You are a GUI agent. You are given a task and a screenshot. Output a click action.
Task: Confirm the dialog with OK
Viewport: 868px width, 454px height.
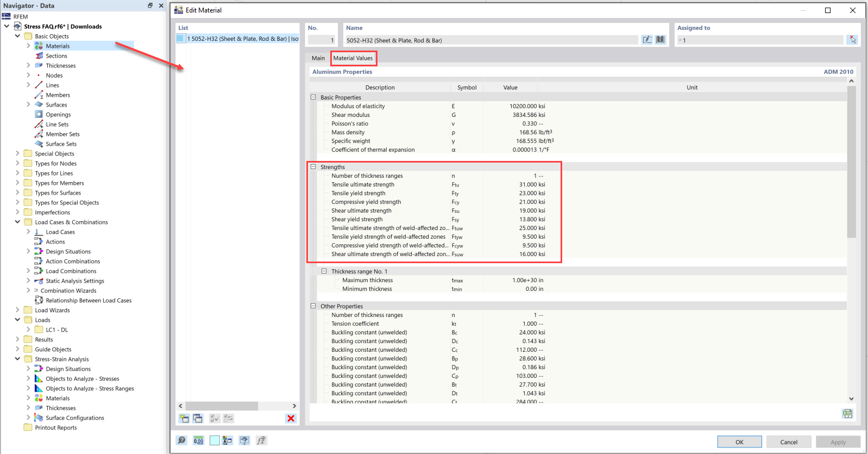pyautogui.click(x=739, y=442)
